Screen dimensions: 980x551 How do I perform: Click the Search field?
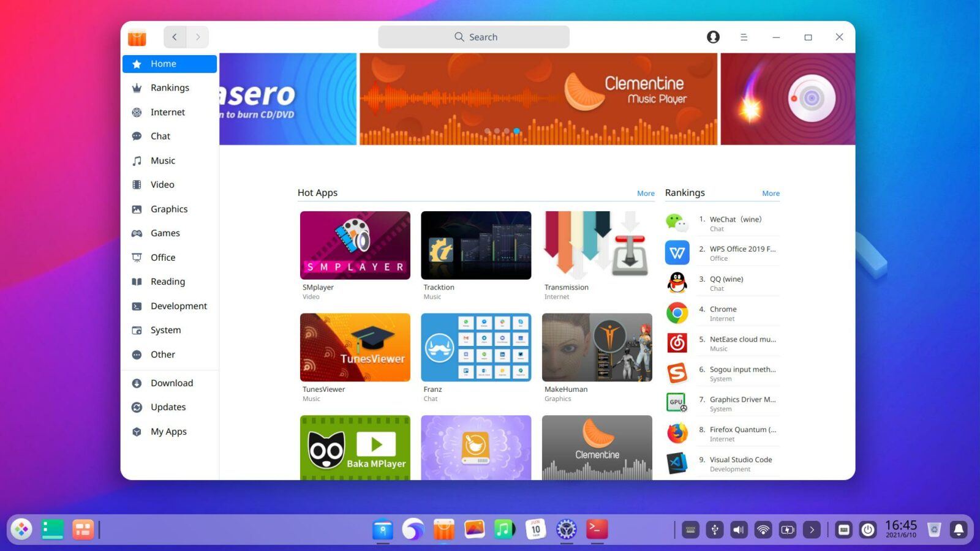[x=474, y=37]
